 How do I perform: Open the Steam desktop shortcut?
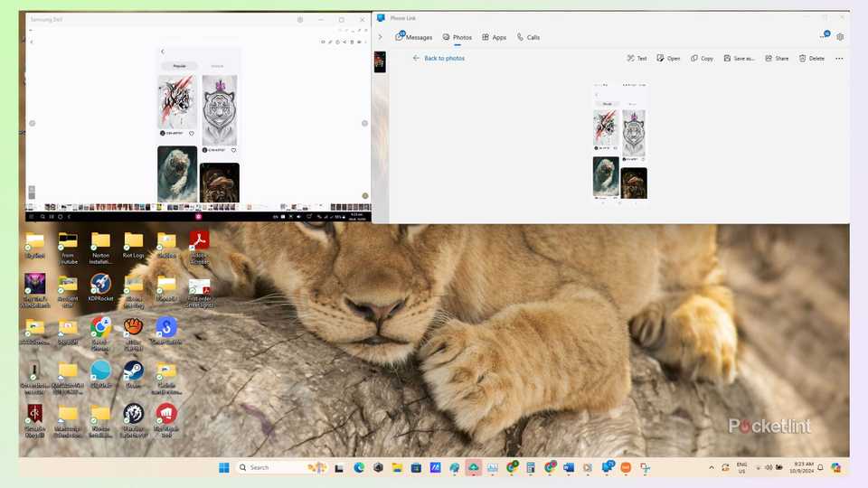(134, 374)
